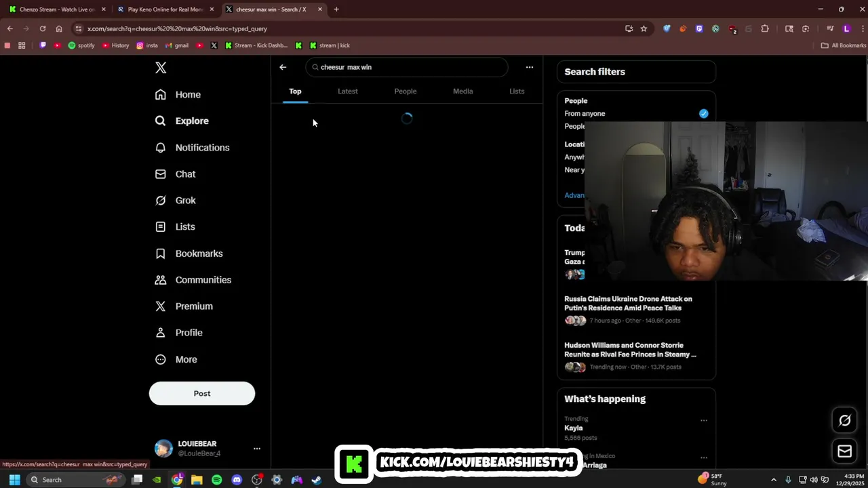Image resolution: width=868 pixels, height=488 pixels.
Task: Open Bookmarks in the sidebar
Action: [x=189, y=253]
